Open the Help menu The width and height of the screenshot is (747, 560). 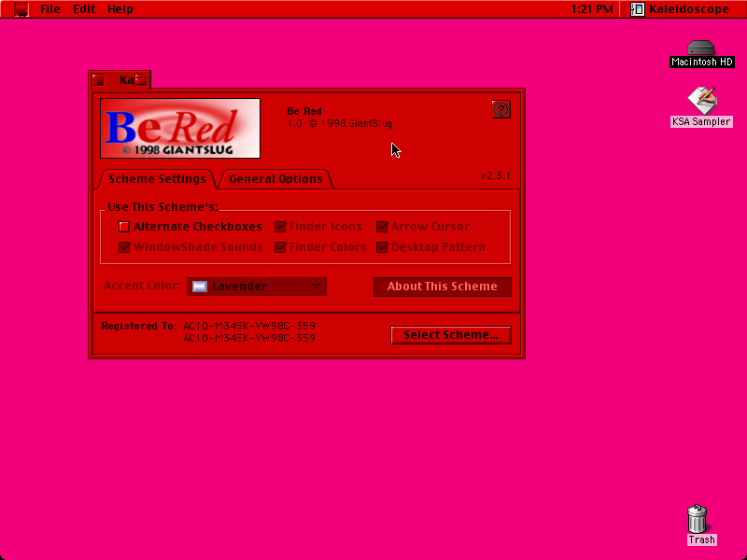coord(120,9)
